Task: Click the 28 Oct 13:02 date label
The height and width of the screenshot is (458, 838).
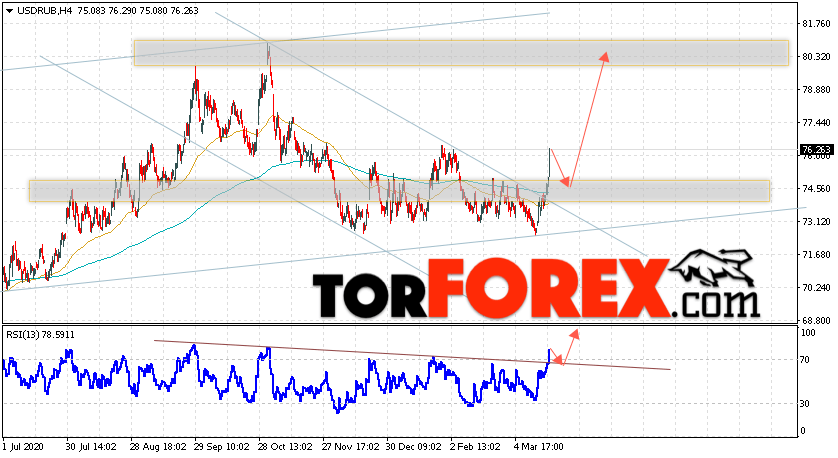Action: pos(285,446)
